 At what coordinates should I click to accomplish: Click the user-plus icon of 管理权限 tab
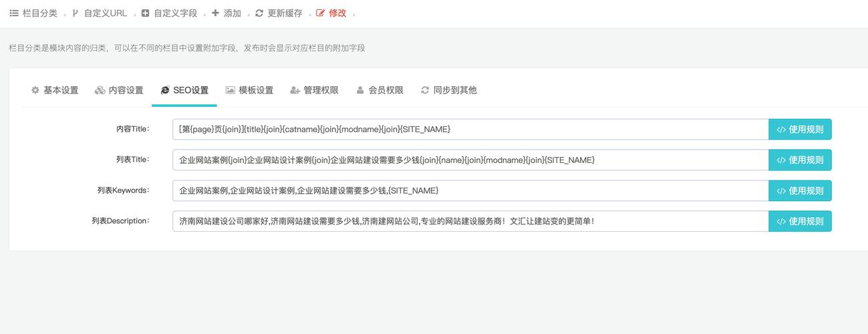coord(295,90)
